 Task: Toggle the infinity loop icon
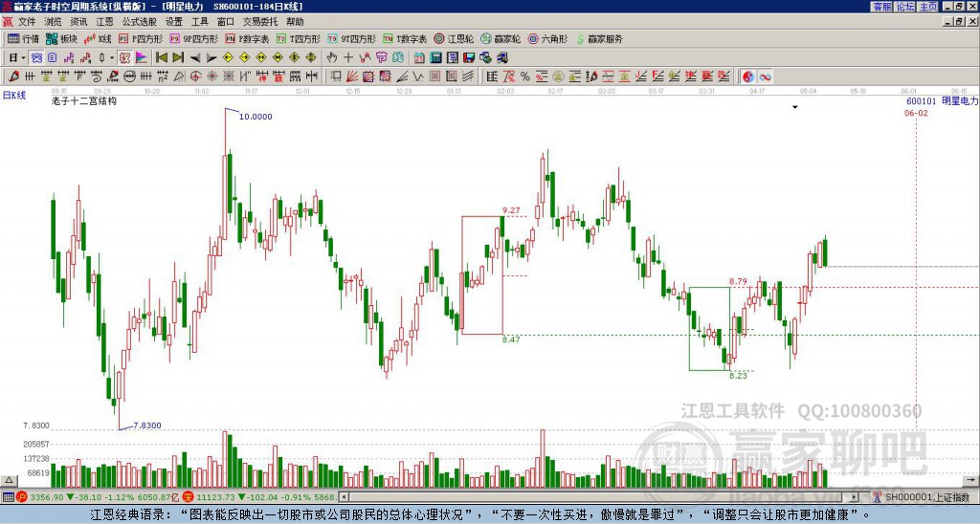[765, 76]
